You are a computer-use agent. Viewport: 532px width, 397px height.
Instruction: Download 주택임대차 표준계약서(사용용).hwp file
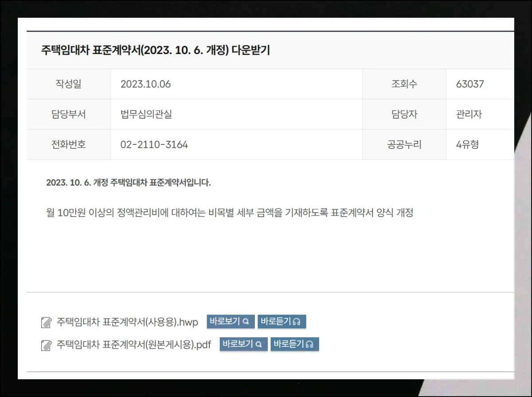coord(127,322)
